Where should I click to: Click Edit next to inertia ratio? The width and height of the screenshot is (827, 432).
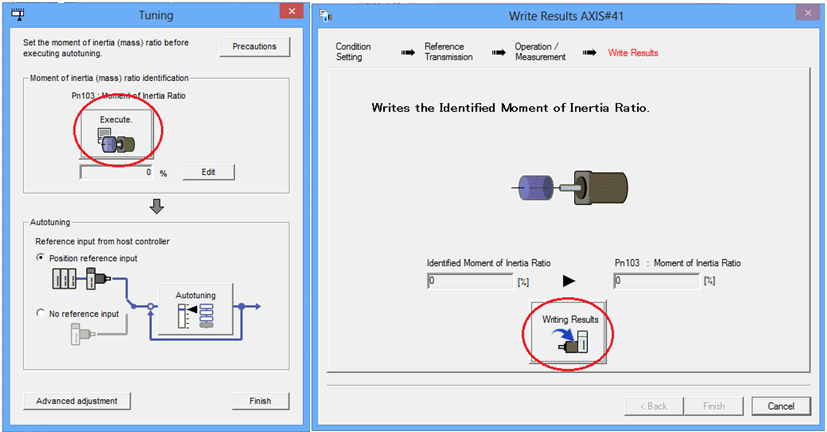(x=207, y=172)
